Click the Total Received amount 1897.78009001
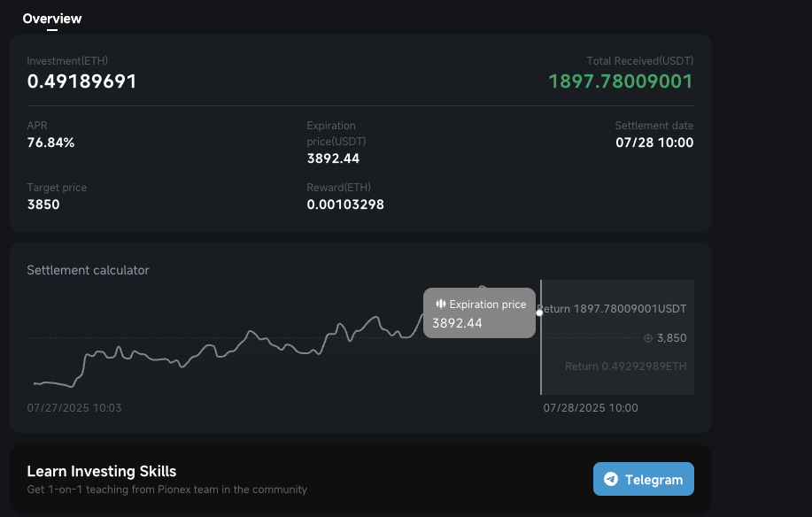The width and height of the screenshot is (812, 517). tap(621, 81)
